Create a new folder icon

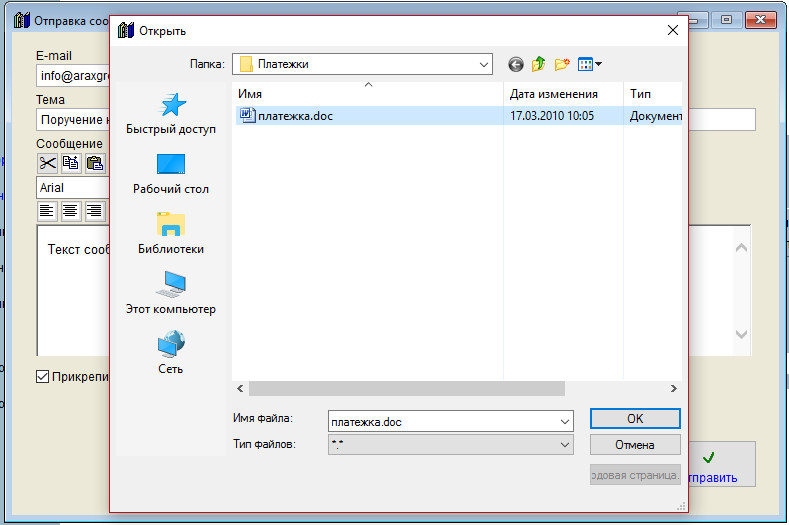tap(562, 64)
